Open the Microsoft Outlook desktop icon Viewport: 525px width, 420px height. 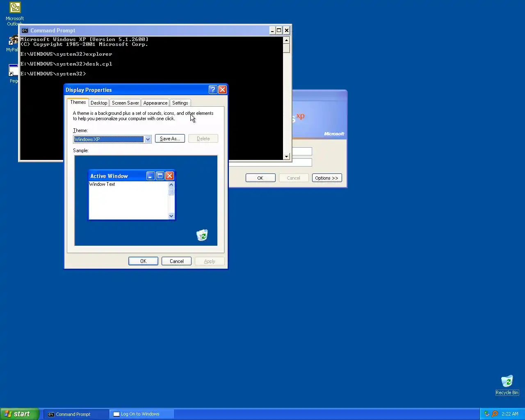[15, 14]
